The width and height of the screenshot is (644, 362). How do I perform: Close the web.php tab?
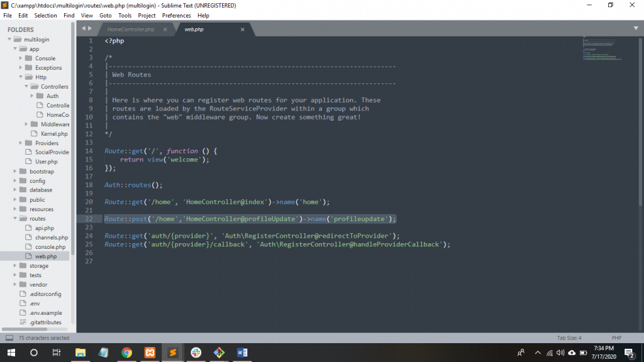tap(243, 30)
